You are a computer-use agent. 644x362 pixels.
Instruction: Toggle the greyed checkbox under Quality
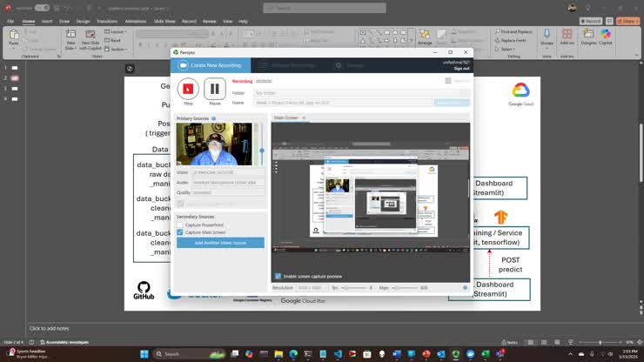click(180, 204)
